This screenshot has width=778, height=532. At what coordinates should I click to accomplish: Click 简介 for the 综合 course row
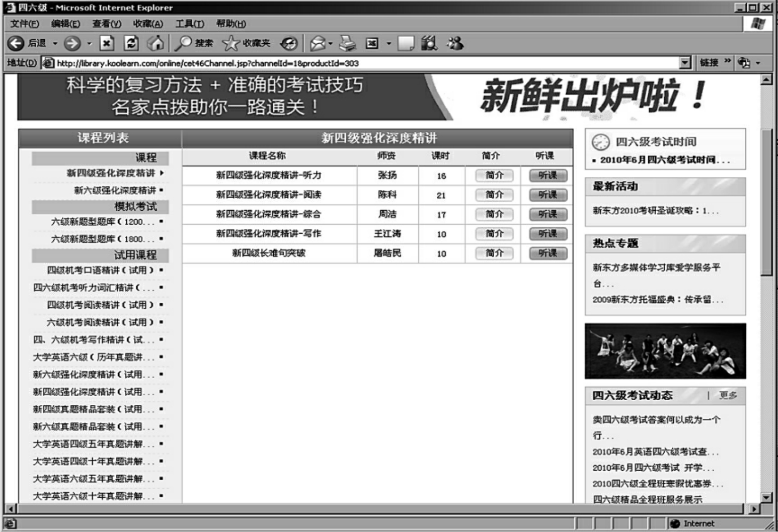(x=494, y=214)
